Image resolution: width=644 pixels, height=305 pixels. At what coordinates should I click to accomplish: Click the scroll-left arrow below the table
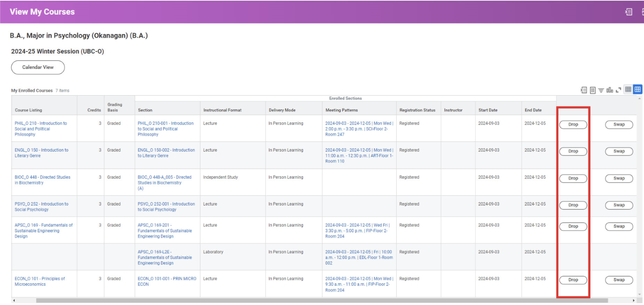click(14, 301)
